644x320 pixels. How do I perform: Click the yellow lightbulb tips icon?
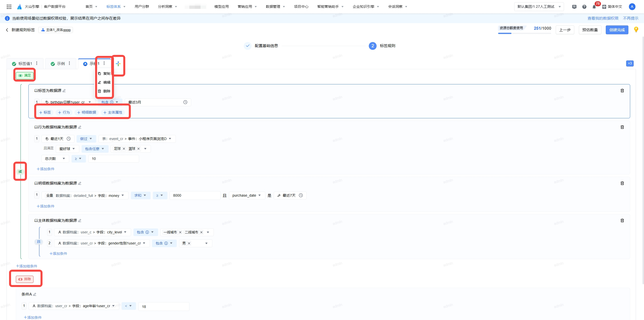tap(636, 29)
